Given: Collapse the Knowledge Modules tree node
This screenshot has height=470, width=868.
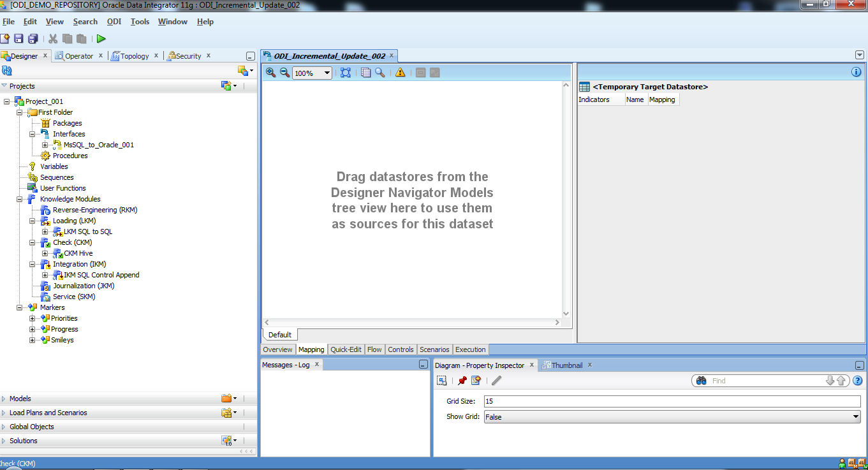Looking at the screenshot, I should [x=20, y=199].
